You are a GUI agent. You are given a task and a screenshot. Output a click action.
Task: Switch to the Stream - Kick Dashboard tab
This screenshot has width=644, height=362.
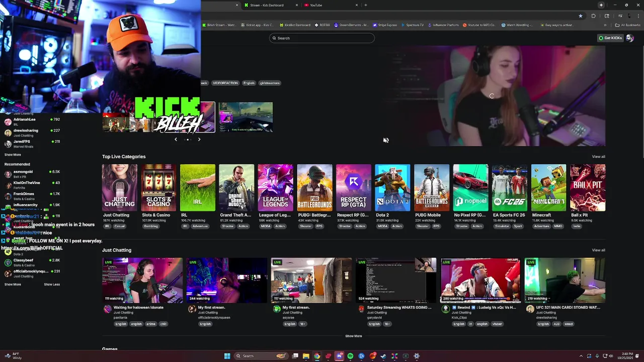[x=272, y=5]
